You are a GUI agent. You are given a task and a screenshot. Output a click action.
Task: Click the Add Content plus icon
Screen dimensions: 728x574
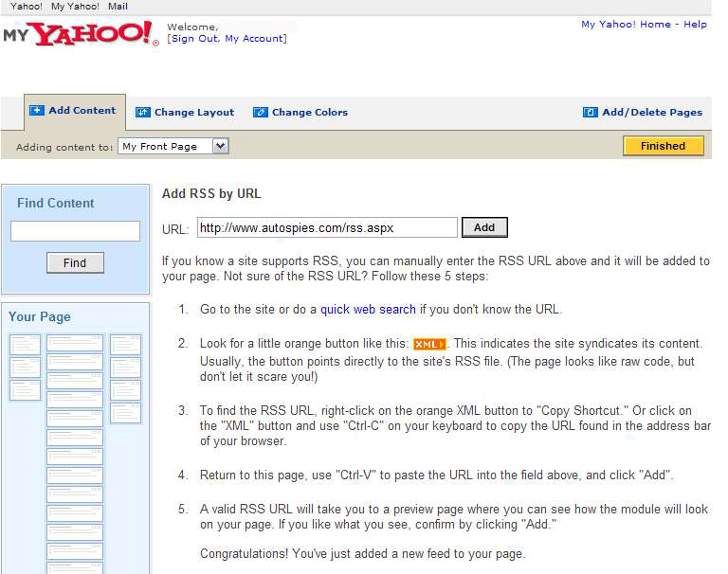[37, 110]
